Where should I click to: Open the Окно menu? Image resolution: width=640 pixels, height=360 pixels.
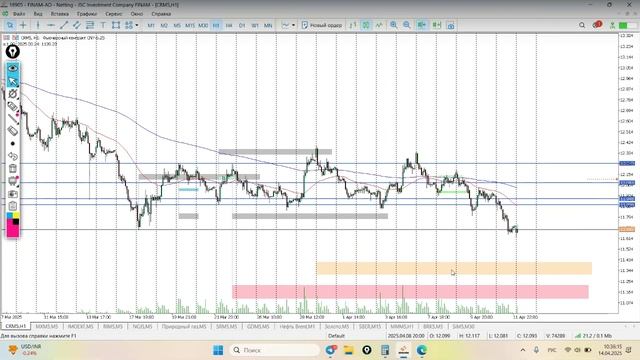point(137,14)
